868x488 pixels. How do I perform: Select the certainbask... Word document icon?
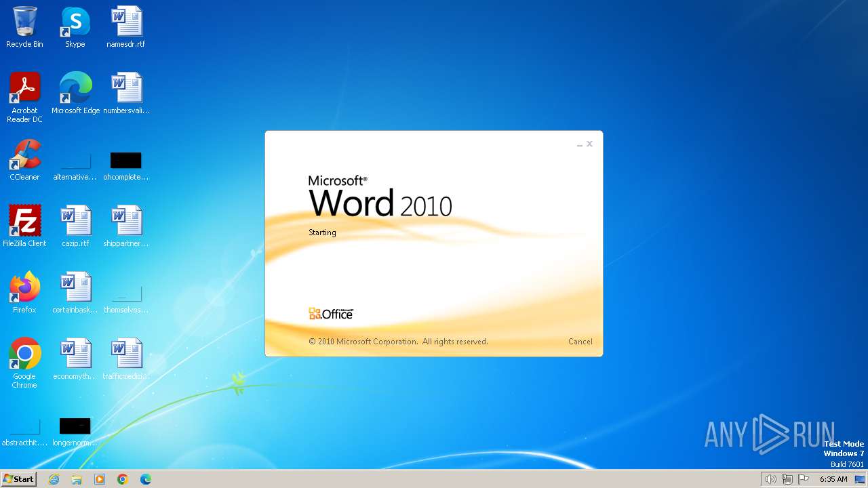(75, 293)
